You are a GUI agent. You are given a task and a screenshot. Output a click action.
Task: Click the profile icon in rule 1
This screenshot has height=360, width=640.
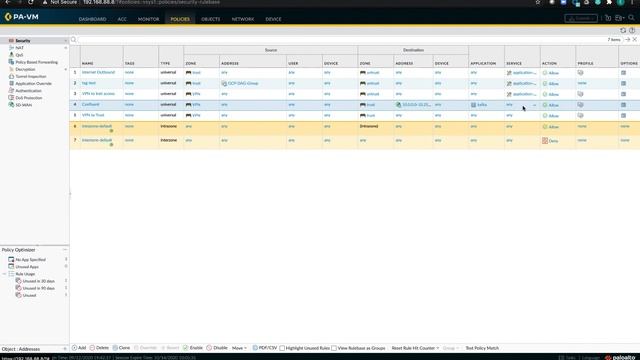coord(580,73)
